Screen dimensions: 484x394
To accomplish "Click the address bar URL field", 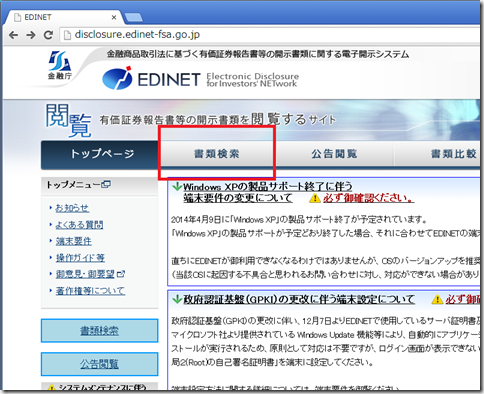I will pyautogui.click(x=270, y=35).
